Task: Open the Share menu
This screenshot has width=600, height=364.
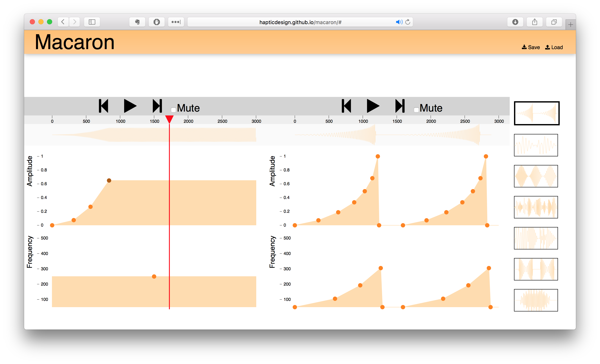Action: [x=534, y=22]
